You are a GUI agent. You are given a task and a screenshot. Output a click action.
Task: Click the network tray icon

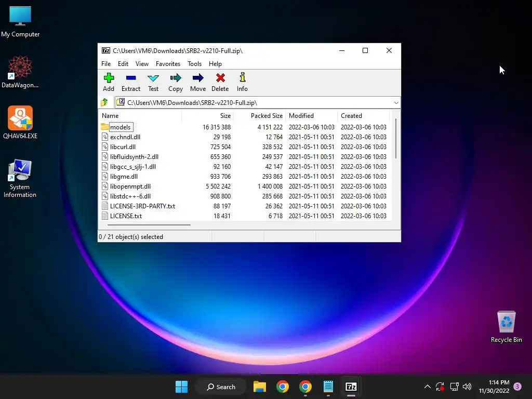coord(454,387)
